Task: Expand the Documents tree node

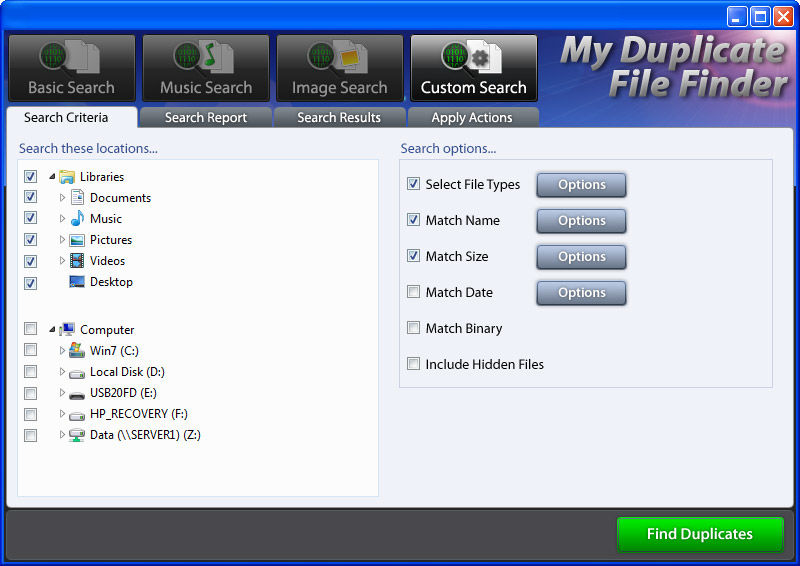Action: 62,198
